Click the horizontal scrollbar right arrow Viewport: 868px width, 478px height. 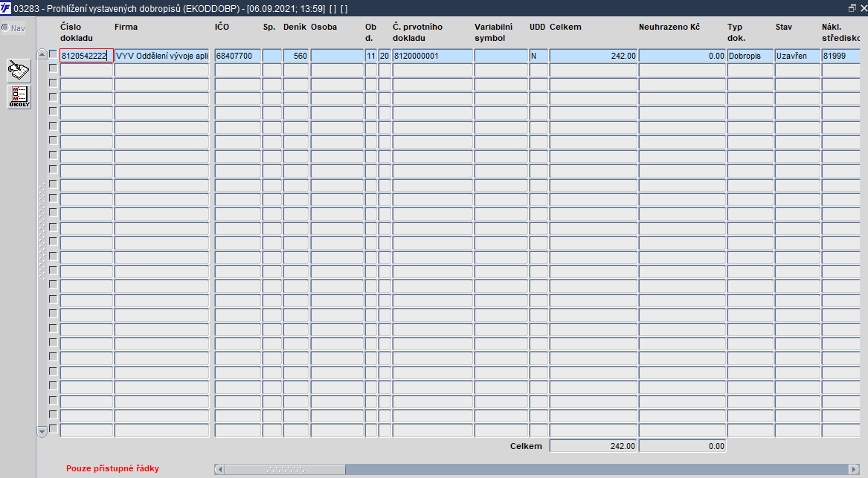(x=855, y=469)
